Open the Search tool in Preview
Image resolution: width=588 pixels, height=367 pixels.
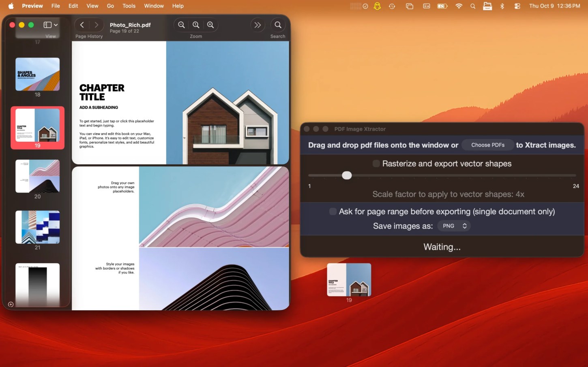[x=278, y=25]
